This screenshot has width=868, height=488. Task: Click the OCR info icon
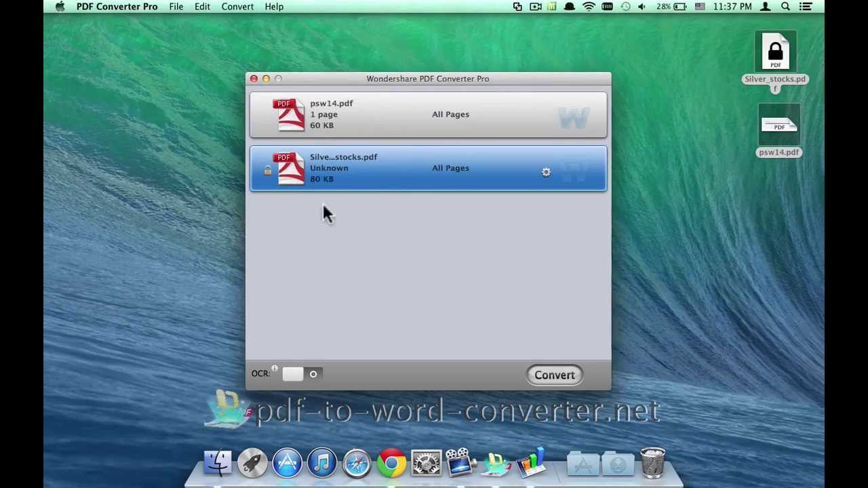(x=275, y=369)
